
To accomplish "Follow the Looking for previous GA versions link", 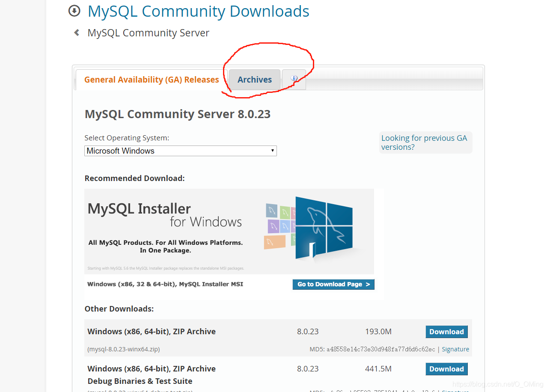I will tap(424, 143).
